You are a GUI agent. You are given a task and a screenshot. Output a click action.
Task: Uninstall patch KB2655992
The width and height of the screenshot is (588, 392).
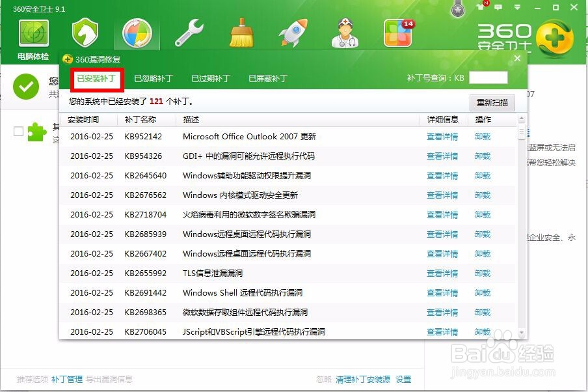click(483, 273)
